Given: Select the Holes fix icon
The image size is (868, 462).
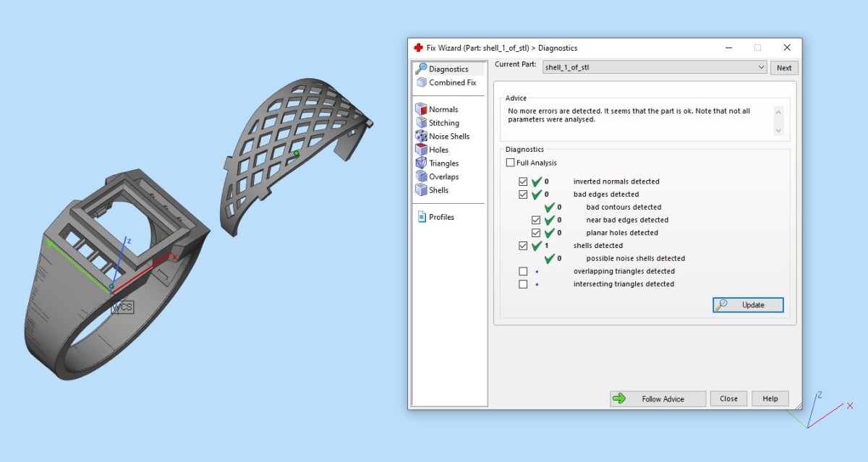Looking at the screenshot, I should pos(421,150).
